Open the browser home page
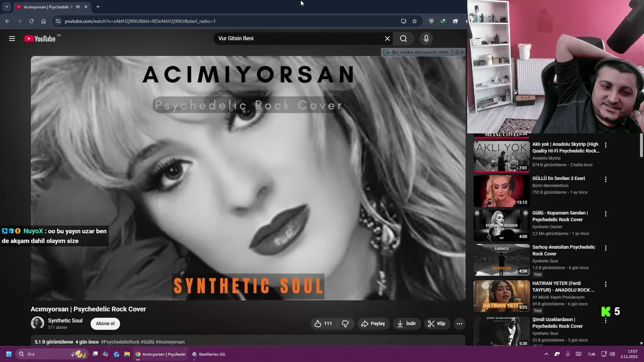Image resolution: width=644 pixels, height=362 pixels. [43, 21]
